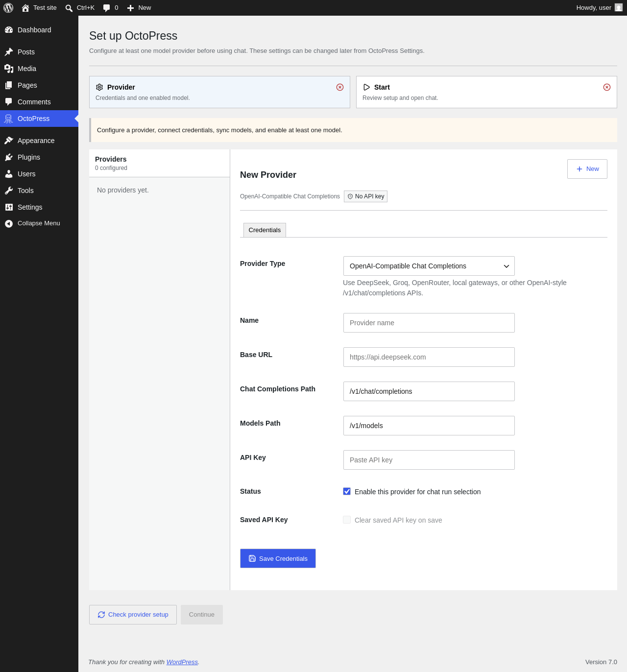Focus the Paste API key field
Screen dimensions: 627x672
429,460
